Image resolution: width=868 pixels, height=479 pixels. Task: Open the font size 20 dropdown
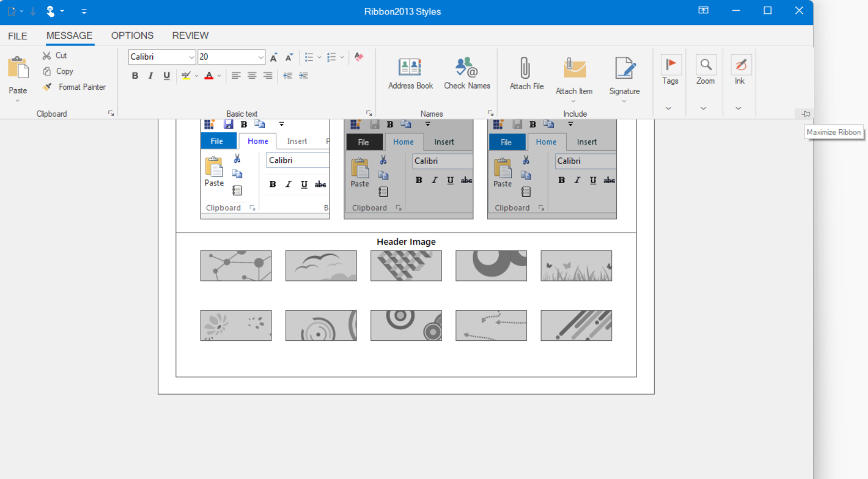(x=261, y=57)
